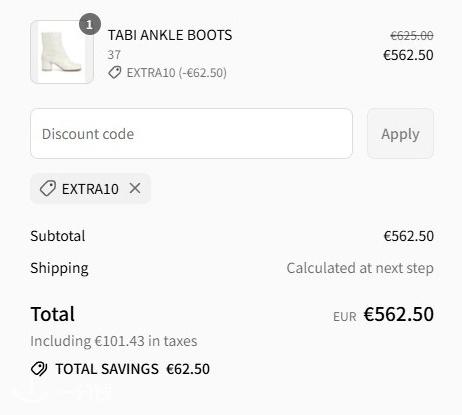
Task: Click the tag icon in EXTRA10 chip
Action: coord(48,189)
